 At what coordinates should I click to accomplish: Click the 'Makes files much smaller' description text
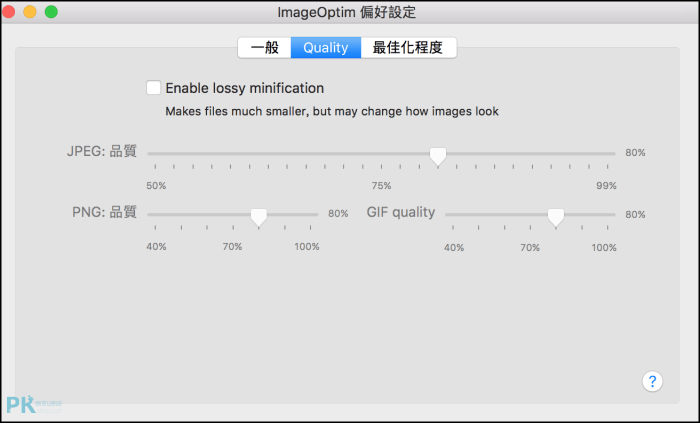pos(332,111)
